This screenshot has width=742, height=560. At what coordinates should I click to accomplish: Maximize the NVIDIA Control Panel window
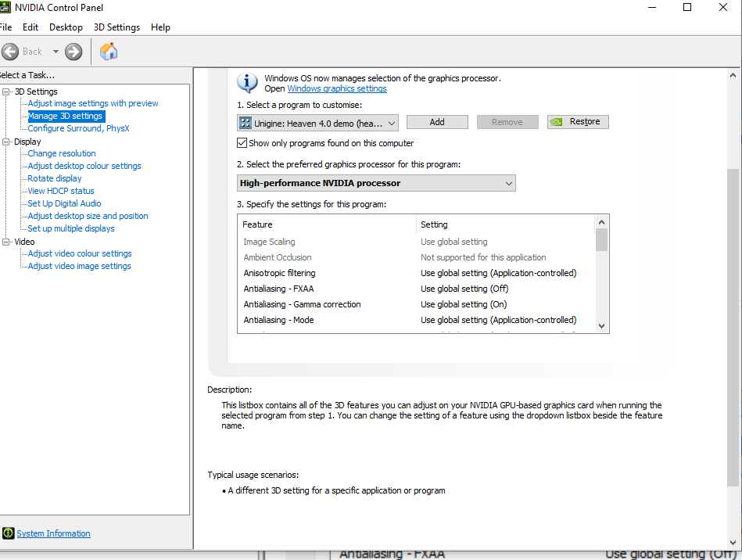(x=687, y=8)
